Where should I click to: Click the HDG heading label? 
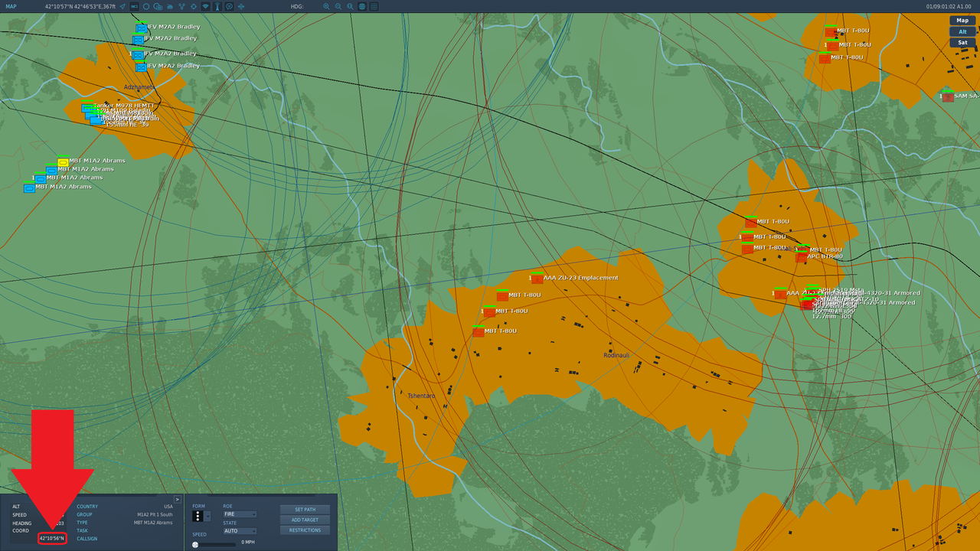[297, 6]
